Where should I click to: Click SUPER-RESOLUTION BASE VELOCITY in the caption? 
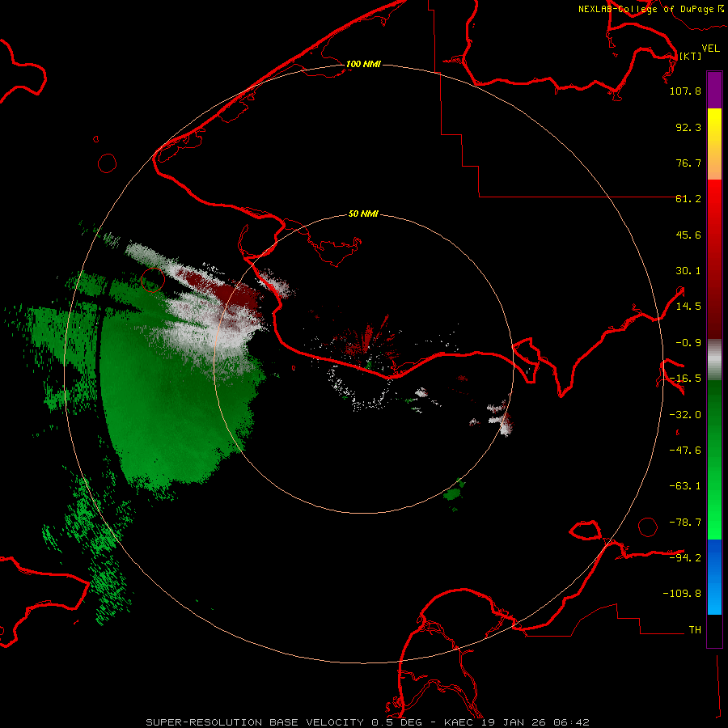pyautogui.click(x=255, y=722)
